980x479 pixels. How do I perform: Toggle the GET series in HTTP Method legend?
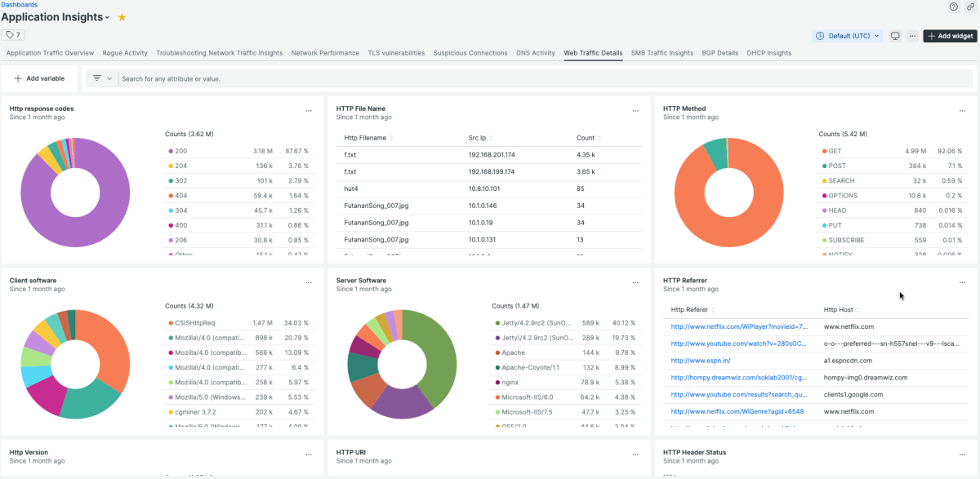point(835,151)
